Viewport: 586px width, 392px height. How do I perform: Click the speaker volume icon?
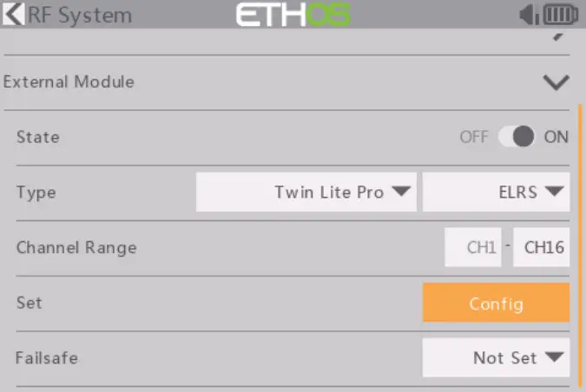click(x=528, y=15)
